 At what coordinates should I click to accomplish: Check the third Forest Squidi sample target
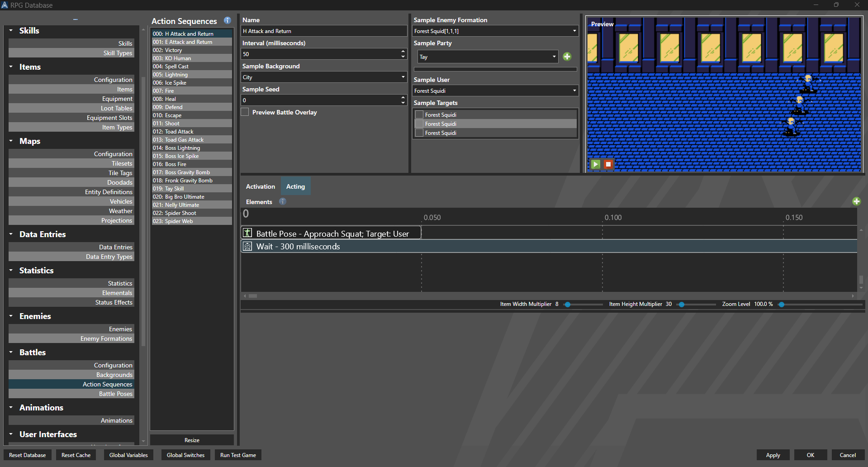[x=419, y=133]
